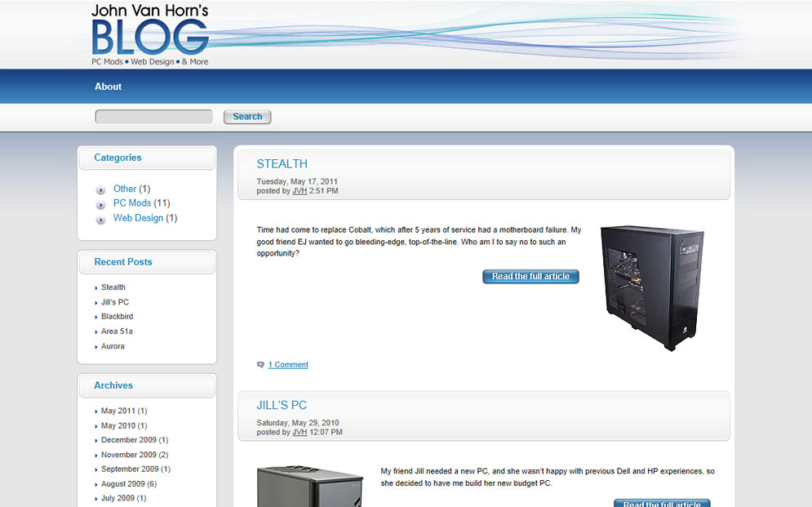
Task: Click the silver PC case thumbnail
Action: 309,487
